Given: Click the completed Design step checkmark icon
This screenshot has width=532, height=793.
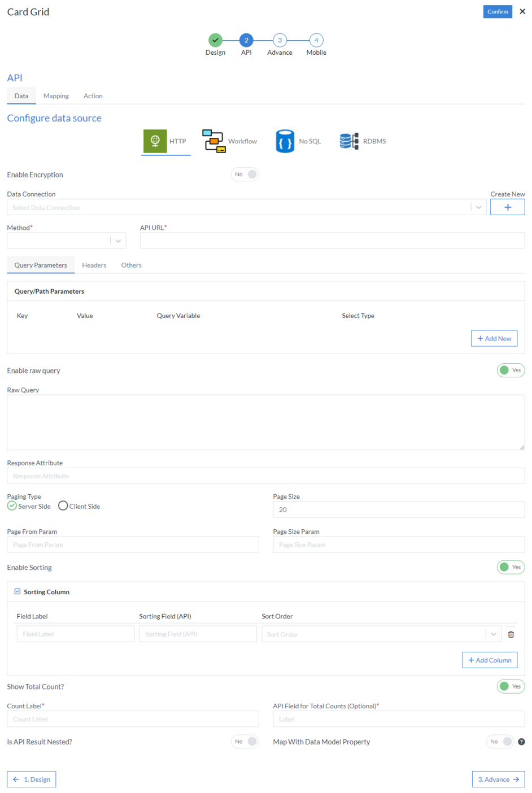Looking at the screenshot, I should [x=215, y=40].
